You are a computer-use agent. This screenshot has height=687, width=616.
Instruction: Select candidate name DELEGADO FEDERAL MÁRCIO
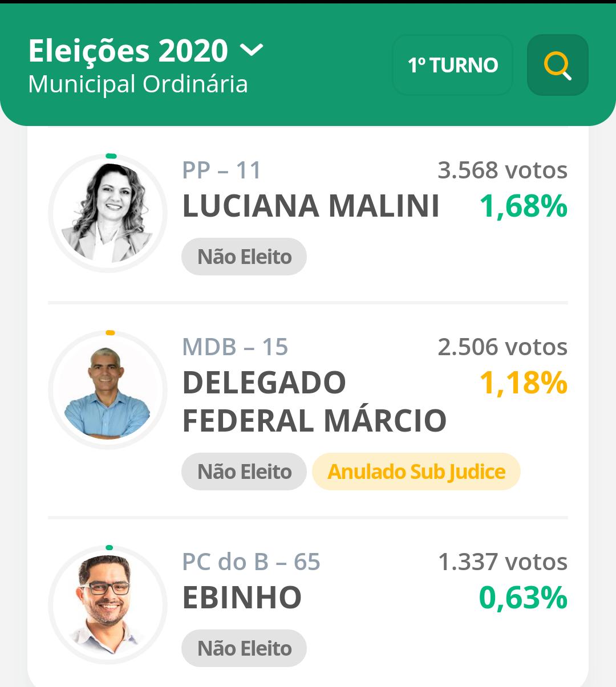[314, 401]
